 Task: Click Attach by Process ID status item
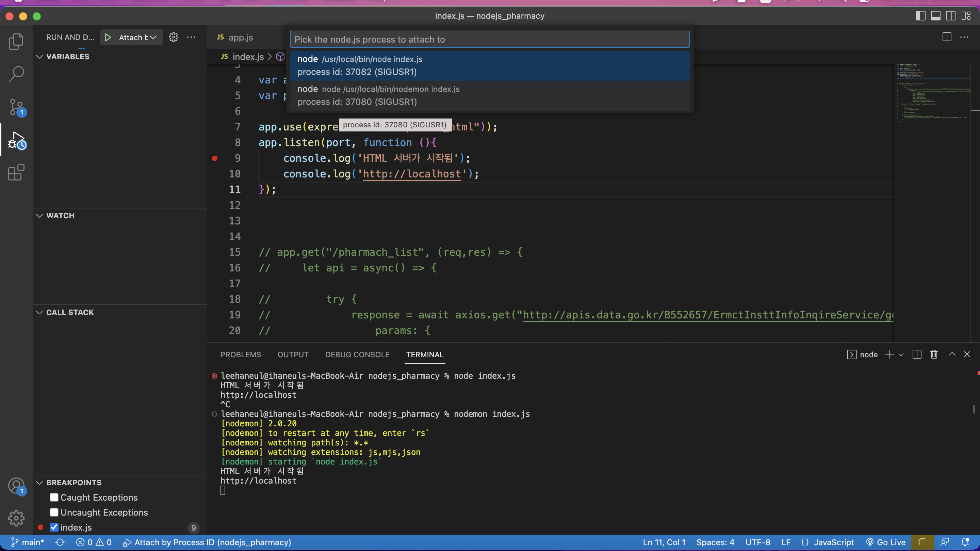(x=207, y=542)
